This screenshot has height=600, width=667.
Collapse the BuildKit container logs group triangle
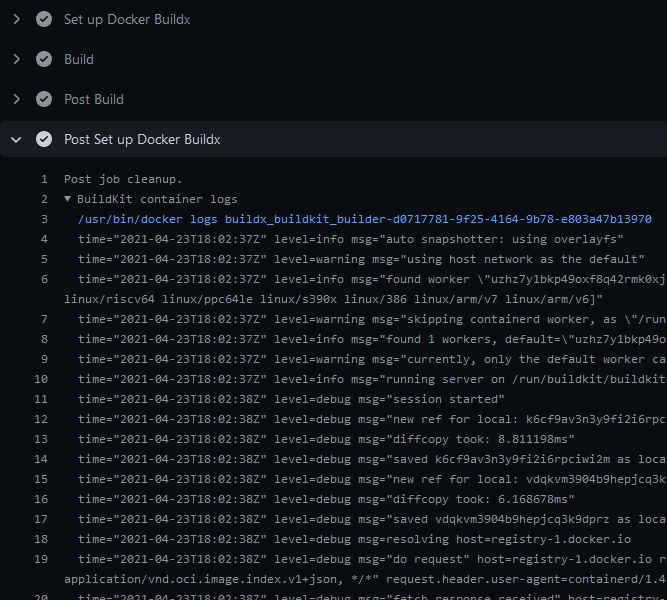(x=68, y=199)
